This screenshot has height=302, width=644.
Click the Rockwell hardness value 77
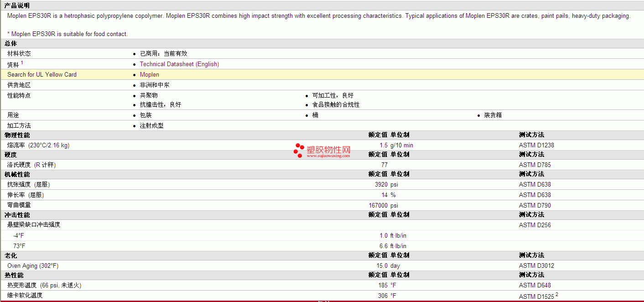click(384, 165)
